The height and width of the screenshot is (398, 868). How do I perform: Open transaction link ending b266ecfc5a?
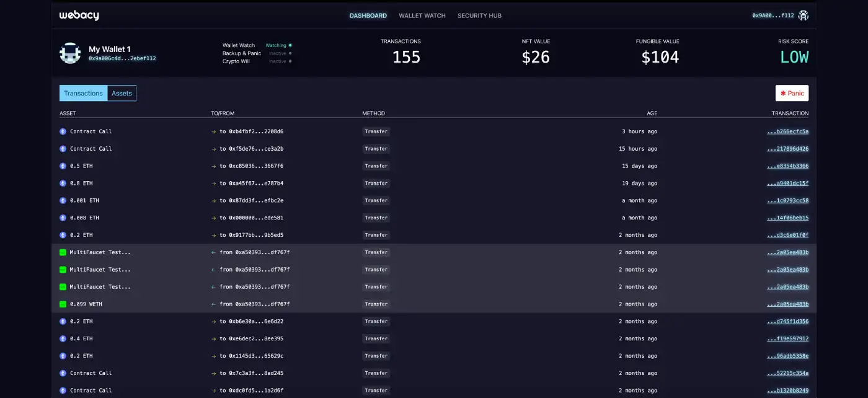[x=787, y=131]
